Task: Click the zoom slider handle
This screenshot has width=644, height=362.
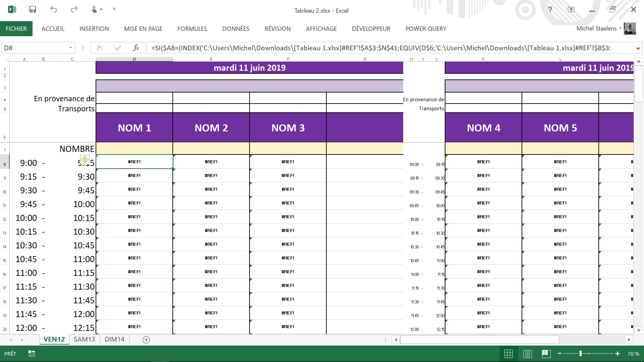Action: [580, 354]
